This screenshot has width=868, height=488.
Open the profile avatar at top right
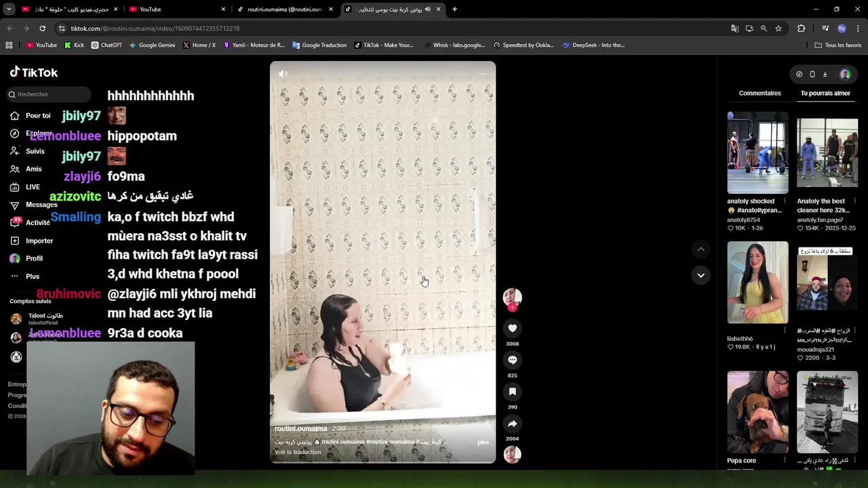(845, 75)
